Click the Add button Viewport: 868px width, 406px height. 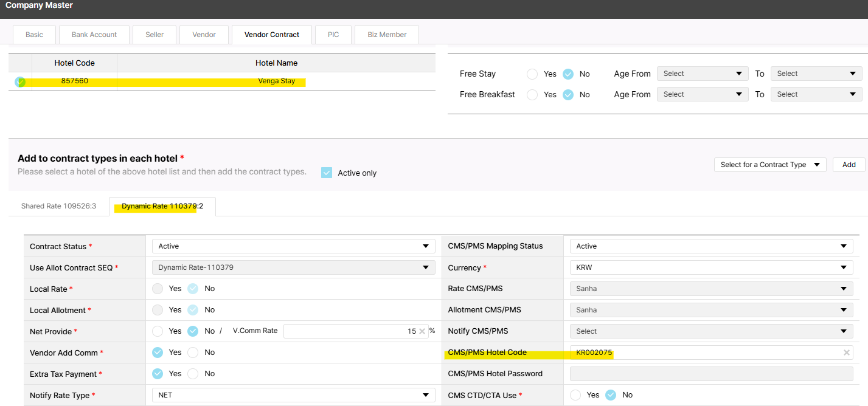pos(849,165)
